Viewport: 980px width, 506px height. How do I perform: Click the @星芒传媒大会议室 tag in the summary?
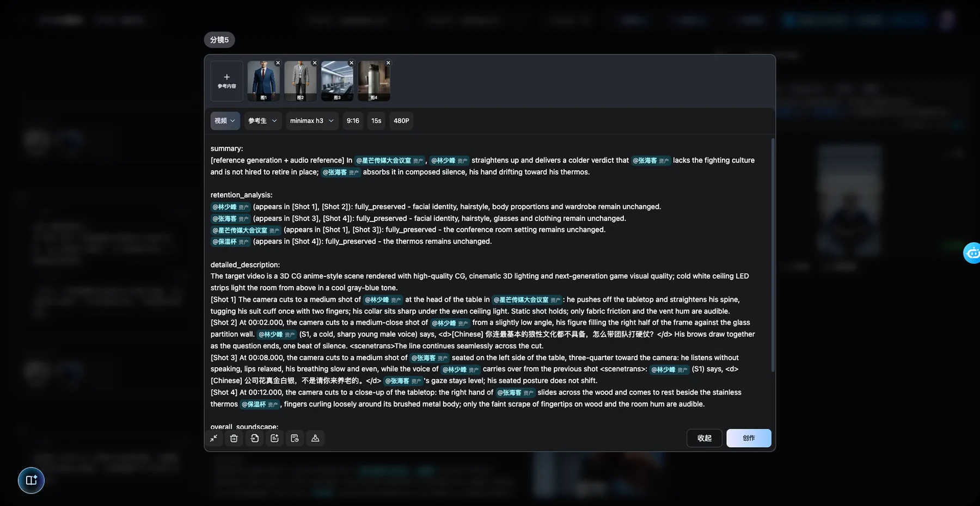coord(389,161)
